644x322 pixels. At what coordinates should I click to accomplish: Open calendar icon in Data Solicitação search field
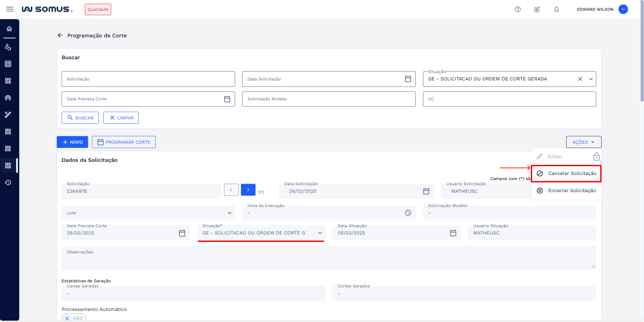pyautogui.click(x=408, y=79)
